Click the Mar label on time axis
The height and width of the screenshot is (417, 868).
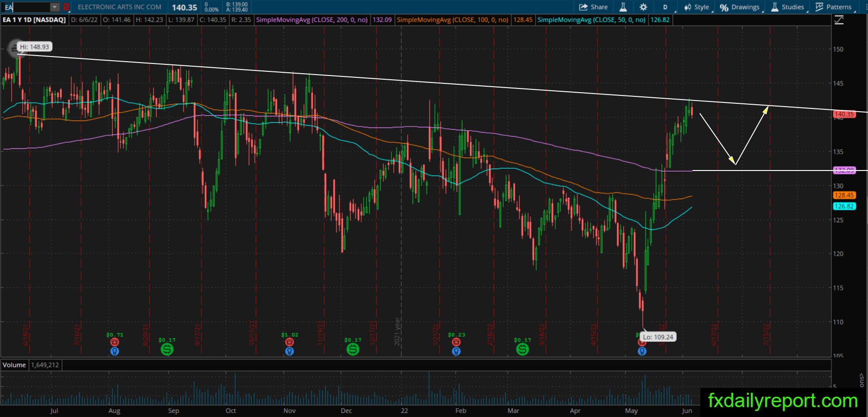point(513,411)
